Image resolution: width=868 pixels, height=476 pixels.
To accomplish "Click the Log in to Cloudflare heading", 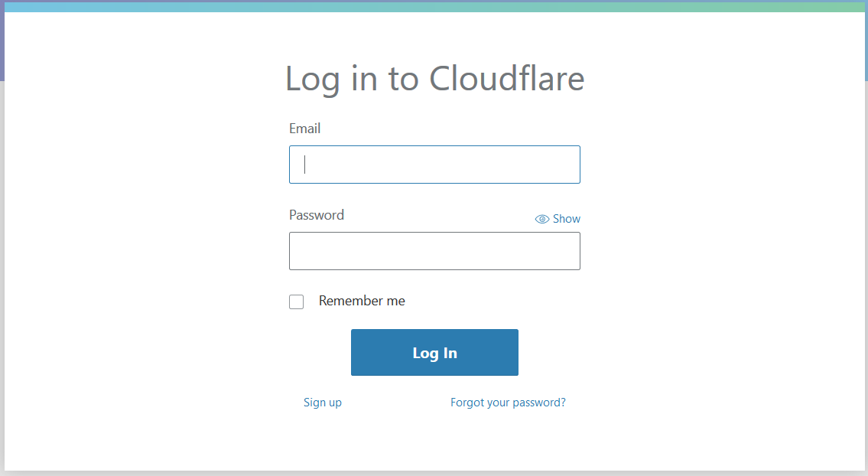I will [434, 79].
